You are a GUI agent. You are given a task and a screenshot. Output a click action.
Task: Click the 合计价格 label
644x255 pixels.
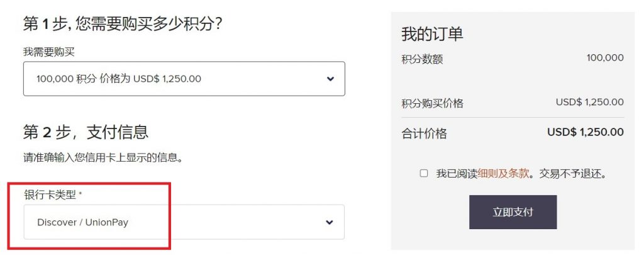point(425,133)
